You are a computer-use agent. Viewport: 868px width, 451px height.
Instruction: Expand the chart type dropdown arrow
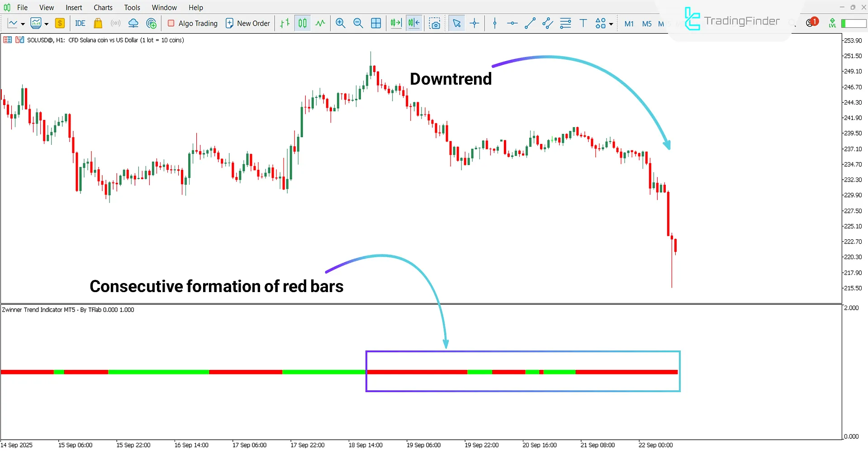point(22,24)
